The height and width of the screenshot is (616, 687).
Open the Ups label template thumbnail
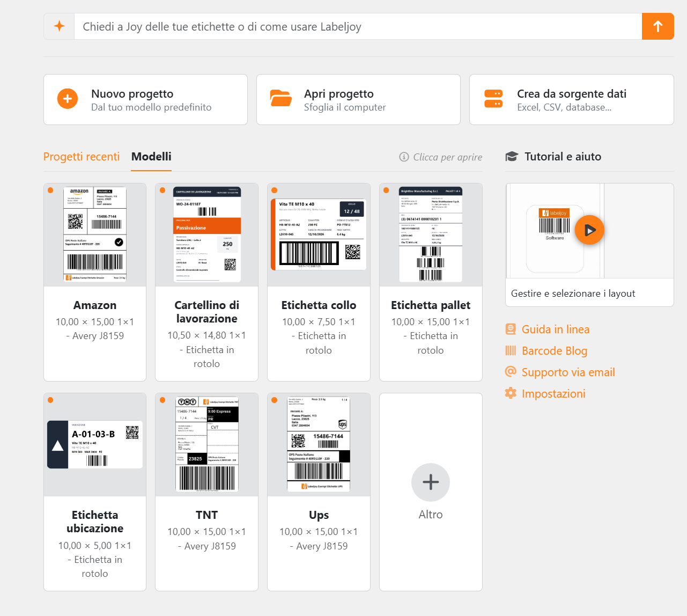point(319,444)
